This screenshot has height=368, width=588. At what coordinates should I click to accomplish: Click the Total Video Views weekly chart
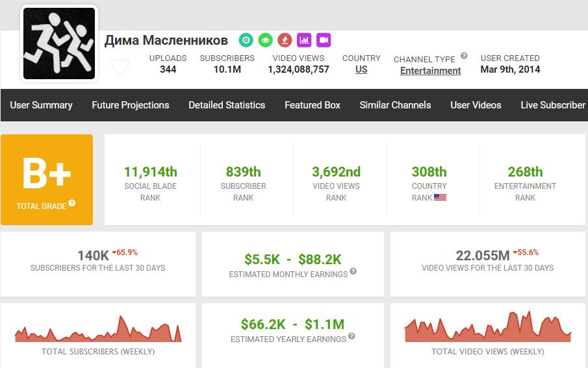click(488, 326)
